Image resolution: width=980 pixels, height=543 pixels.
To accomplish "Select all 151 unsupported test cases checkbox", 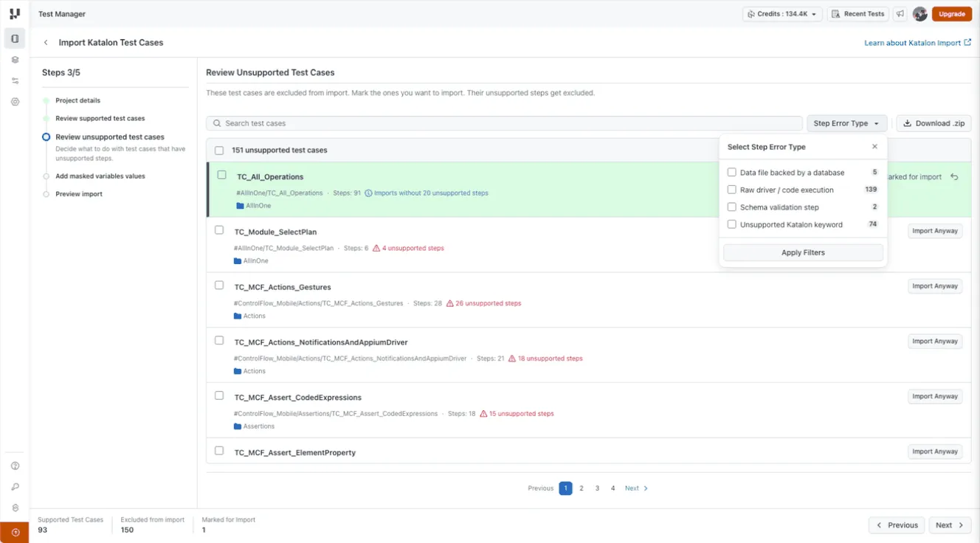I will click(219, 151).
